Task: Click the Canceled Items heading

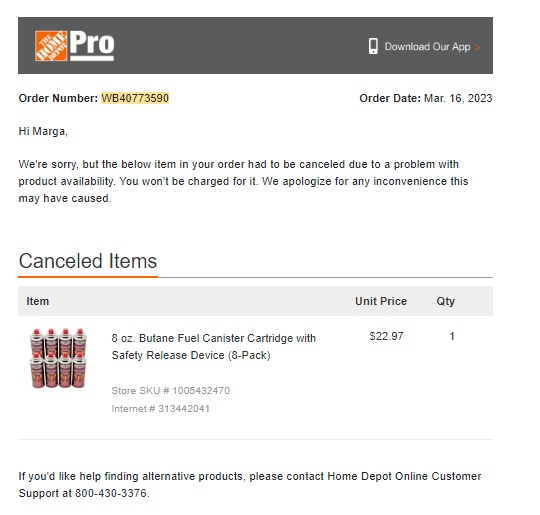Action: 88,261
